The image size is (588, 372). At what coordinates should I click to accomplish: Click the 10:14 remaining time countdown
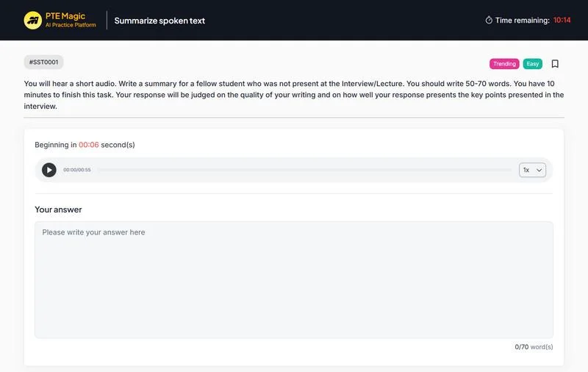[x=562, y=21]
